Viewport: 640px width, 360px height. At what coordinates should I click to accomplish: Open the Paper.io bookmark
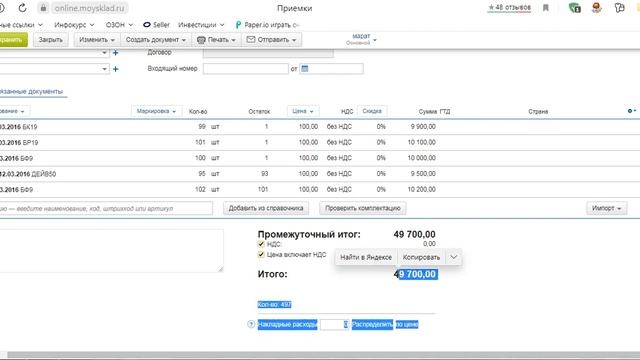tap(267, 25)
